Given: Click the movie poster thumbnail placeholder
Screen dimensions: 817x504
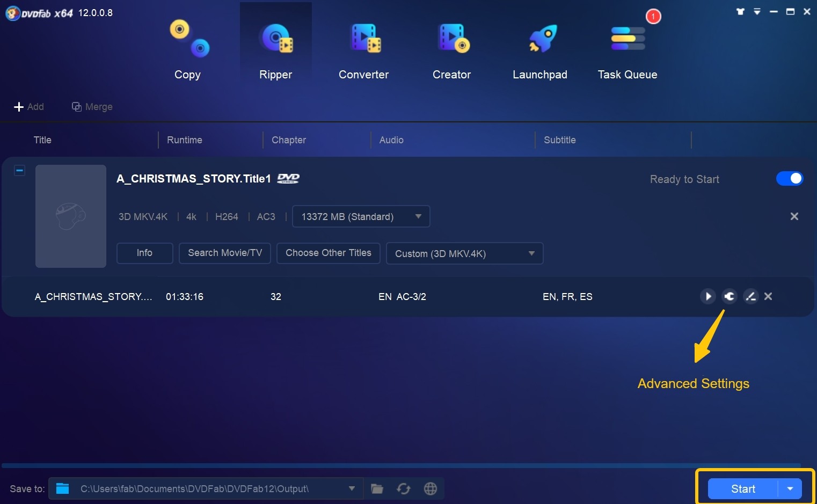Looking at the screenshot, I should 71,216.
